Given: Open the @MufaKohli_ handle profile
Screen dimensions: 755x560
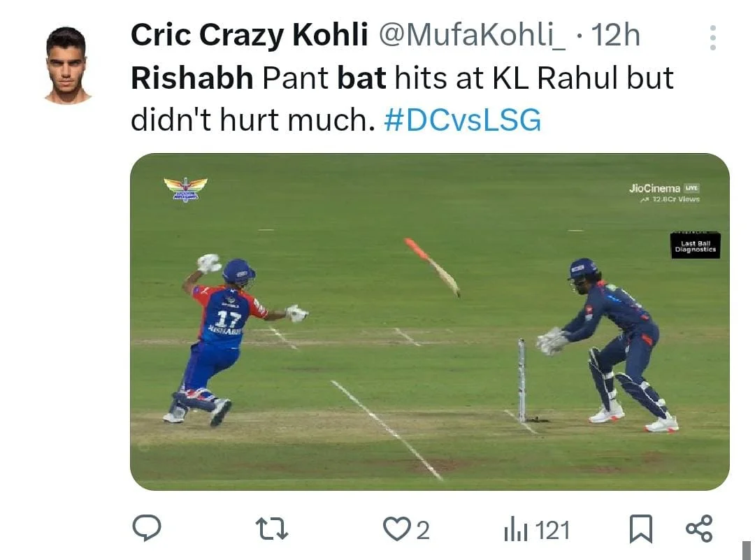Looking at the screenshot, I should click(x=473, y=35).
